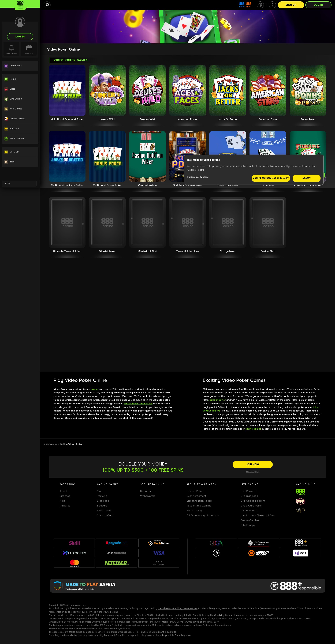Click Accept Essential Cookies Only
Image resolution: width=335 pixels, height=644 pixels.
point(271,178)
